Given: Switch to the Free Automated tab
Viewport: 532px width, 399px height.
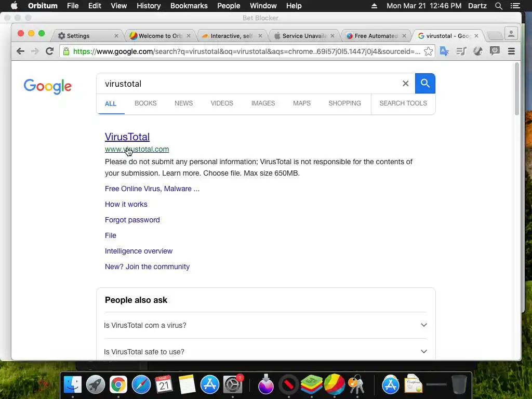Looking at the screenshot, I should coord(376,36).
